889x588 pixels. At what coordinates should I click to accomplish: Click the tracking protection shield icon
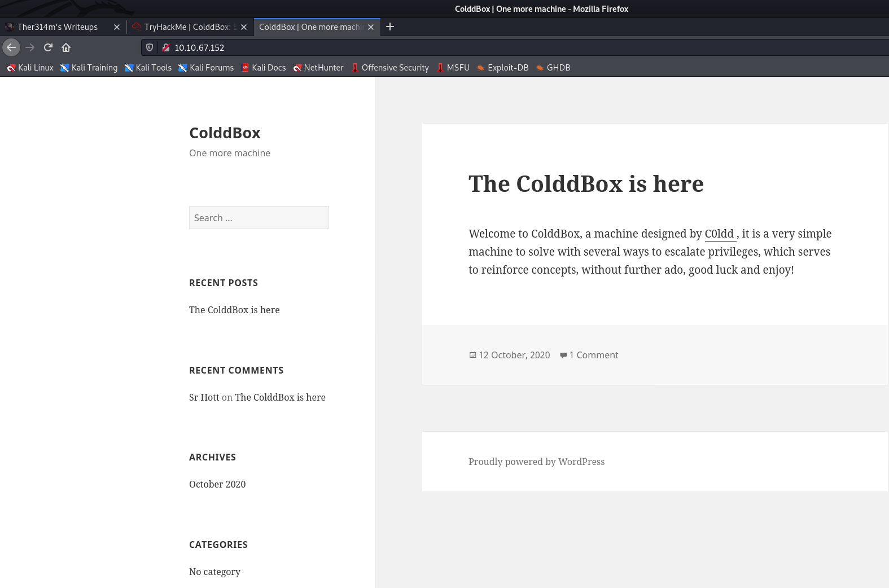point(150,47)
